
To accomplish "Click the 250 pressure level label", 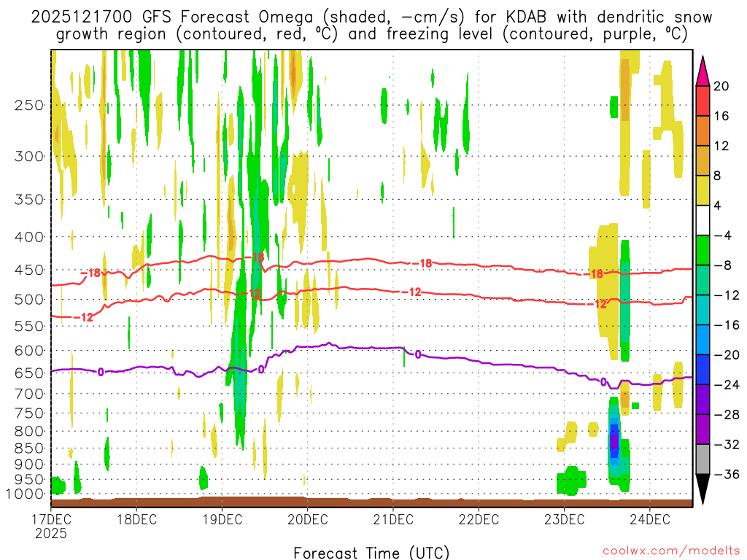I will tap(29, 105).
